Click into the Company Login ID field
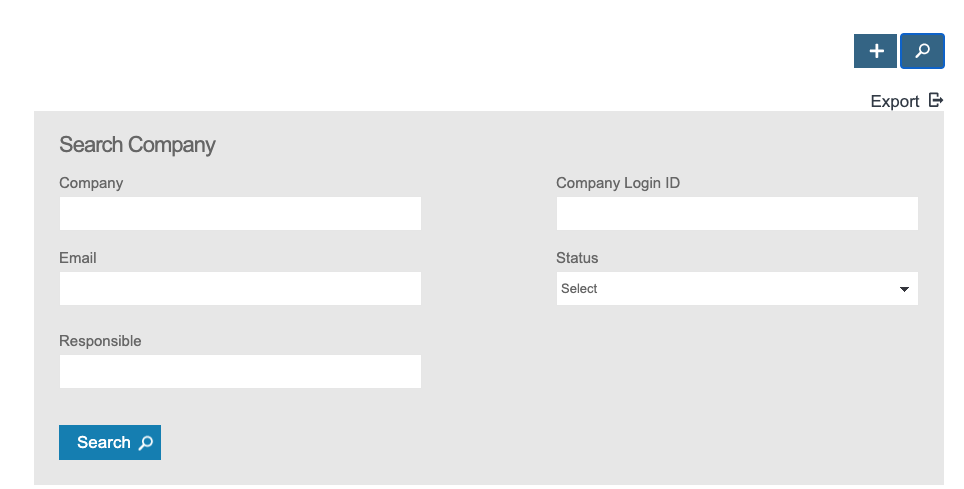 click(x=736, y=213)
